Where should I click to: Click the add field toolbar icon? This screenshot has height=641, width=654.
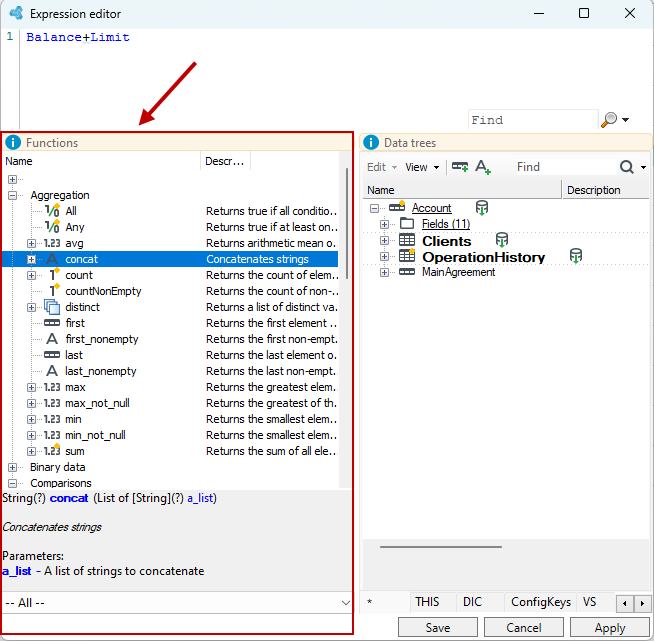pyautogui.click(x=460, y=167)
